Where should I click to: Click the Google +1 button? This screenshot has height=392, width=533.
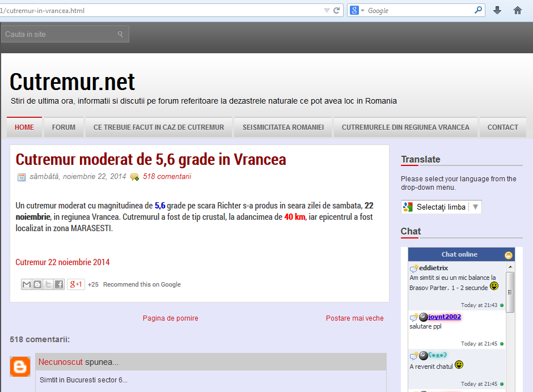[x=76, y=284]
